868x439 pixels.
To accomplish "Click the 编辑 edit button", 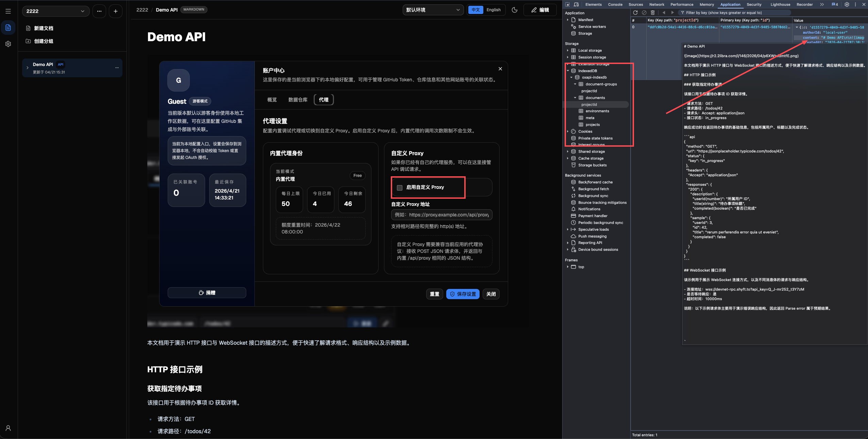I will 540,10.
